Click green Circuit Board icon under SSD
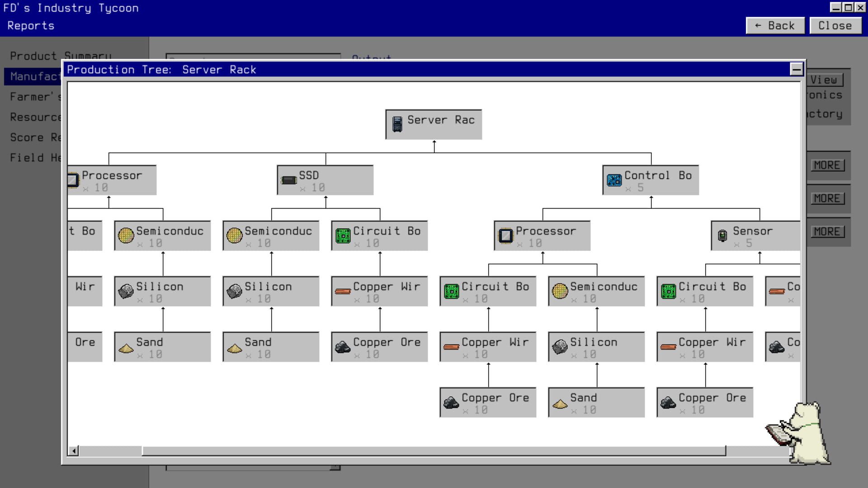This screenshot has width=868, height=488. pyautogui.click(x=343, y=235)
